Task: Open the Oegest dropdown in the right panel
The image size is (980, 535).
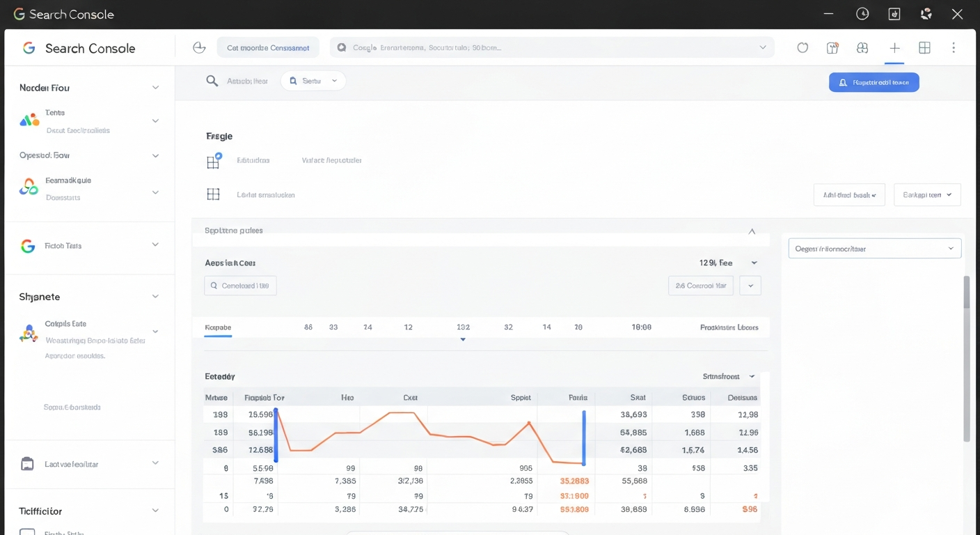Action: click(x=874, y=249)
